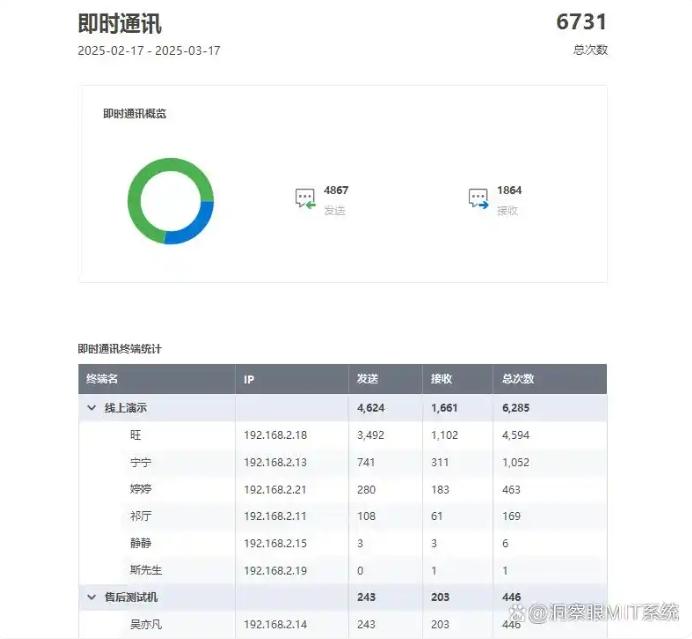Image resolution: width=692 pixels, height=639 pixels.
Task: Click the date range 2025-02-17 - 2025-03-17
Action: (149, 51)
